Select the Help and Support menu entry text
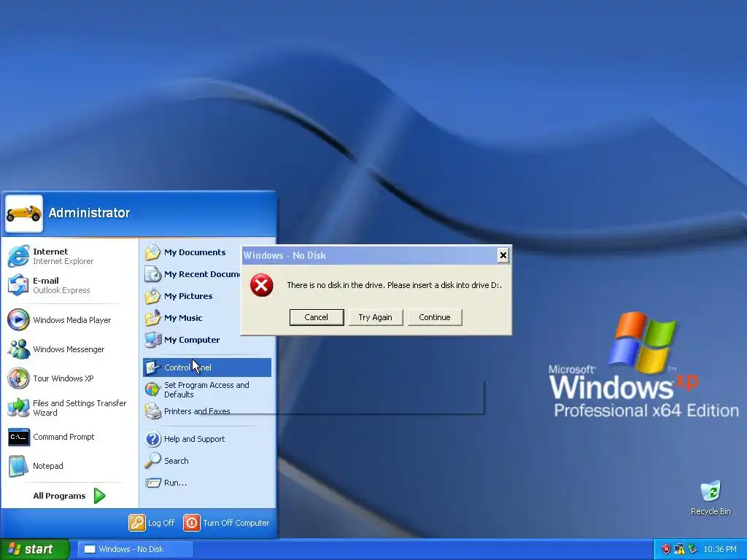The width and height of the screenshot is (747, 560). (x=194, y=438)
